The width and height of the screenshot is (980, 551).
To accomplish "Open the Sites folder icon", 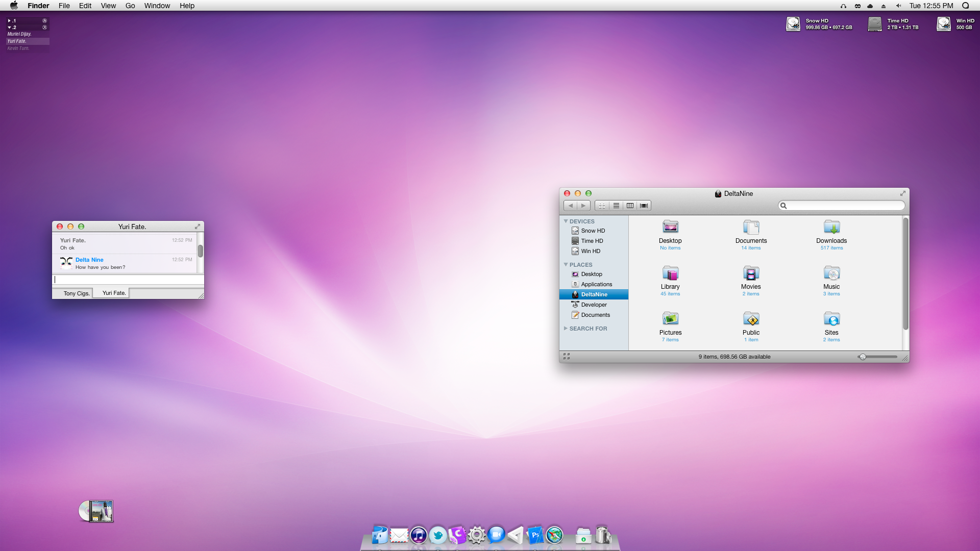I will coord(831,319).
